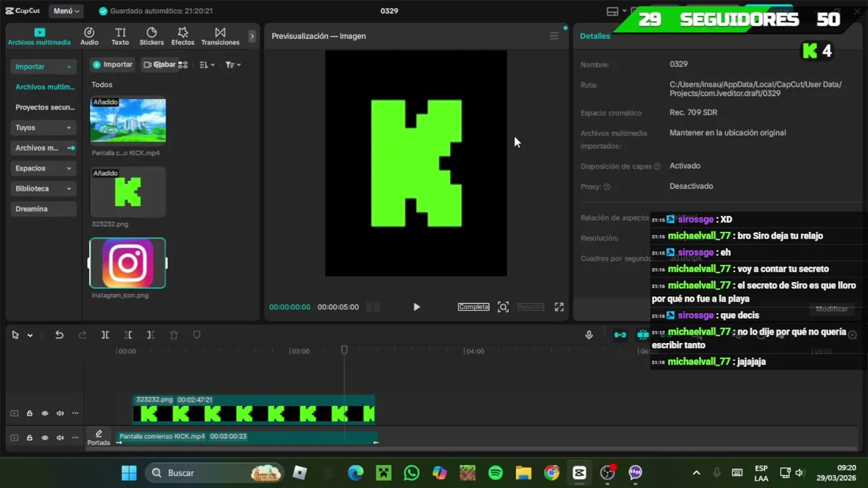Viewport: 868px width, 488px height.
Task: Open the Audio panel
Action: pyautogui.click(x=89, y=37)
